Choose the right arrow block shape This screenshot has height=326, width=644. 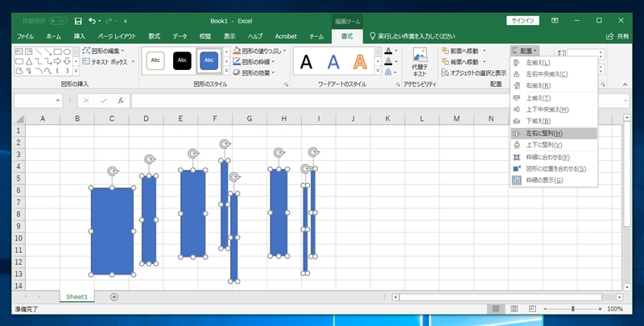(x=57, y=62)
